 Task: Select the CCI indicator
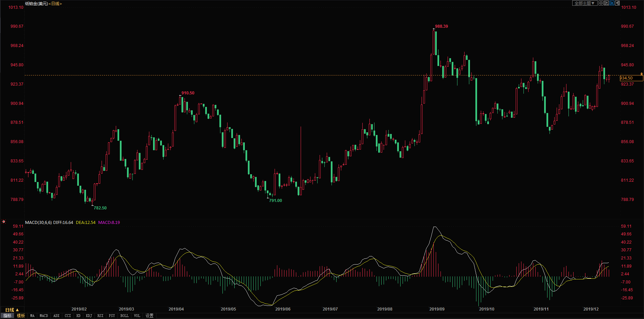point(68,316)
